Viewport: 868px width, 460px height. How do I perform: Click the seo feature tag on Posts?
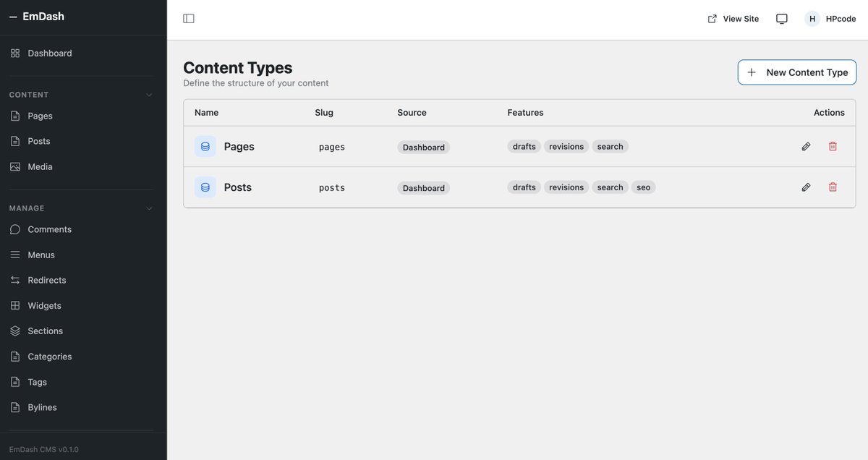coord(644,187)
